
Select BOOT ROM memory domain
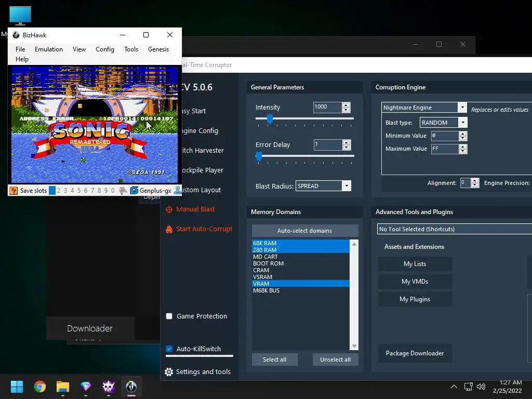tap(301, 263)
